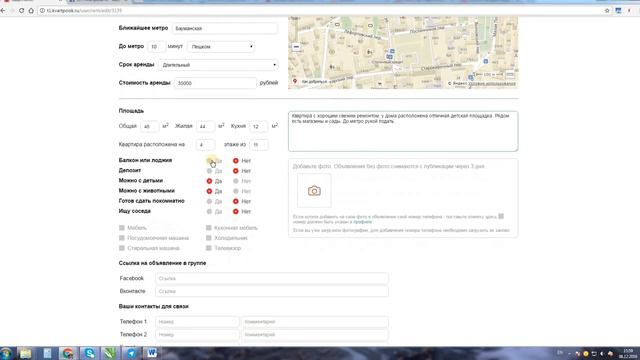
Task: Check the Мебель checkbox
Action: pyautogui.click(x=122, y=228)
